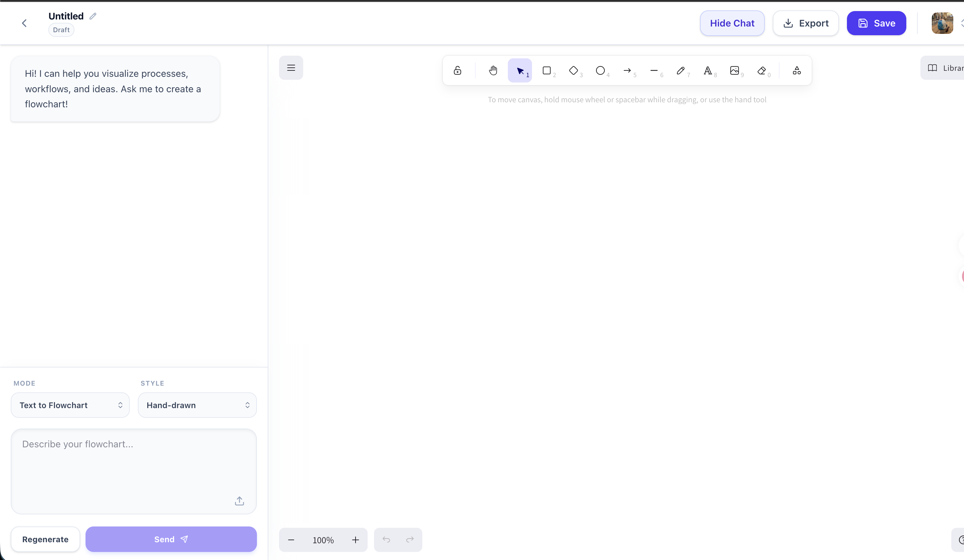Click the flowchart description input field

tap(133, 470)
